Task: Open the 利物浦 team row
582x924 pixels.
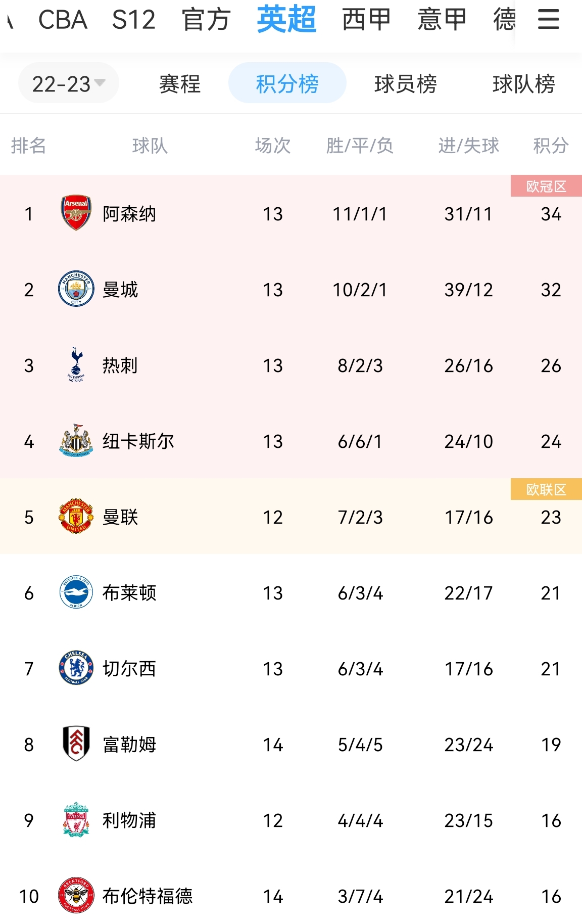Action: tap(291, 819)
